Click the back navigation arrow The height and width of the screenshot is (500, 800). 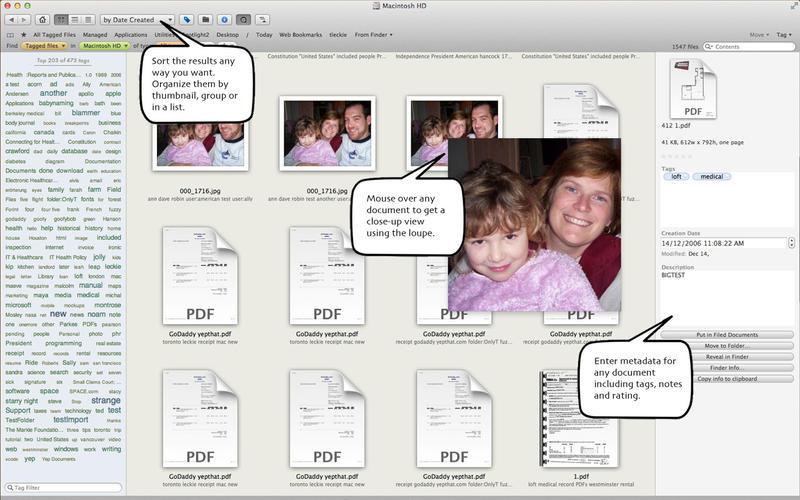pyautogui.click(x=12, y=19)
